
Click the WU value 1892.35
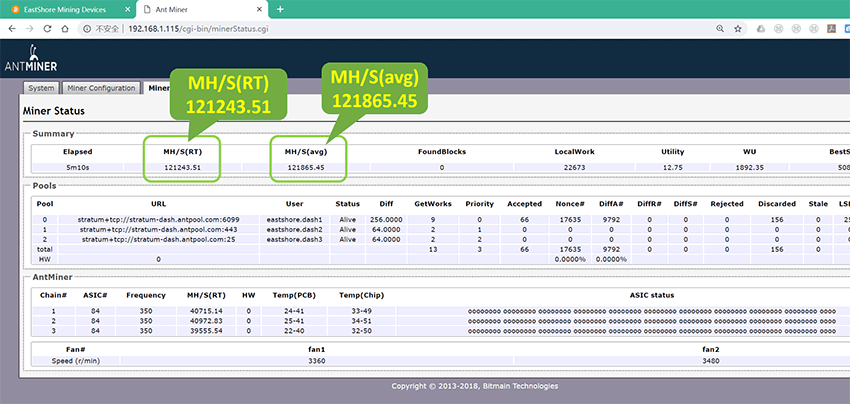(x=750, y=168)
